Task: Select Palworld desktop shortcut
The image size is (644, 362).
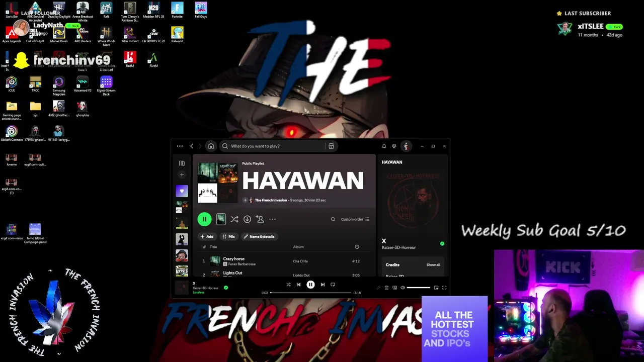Action: [x=177, y=35]
